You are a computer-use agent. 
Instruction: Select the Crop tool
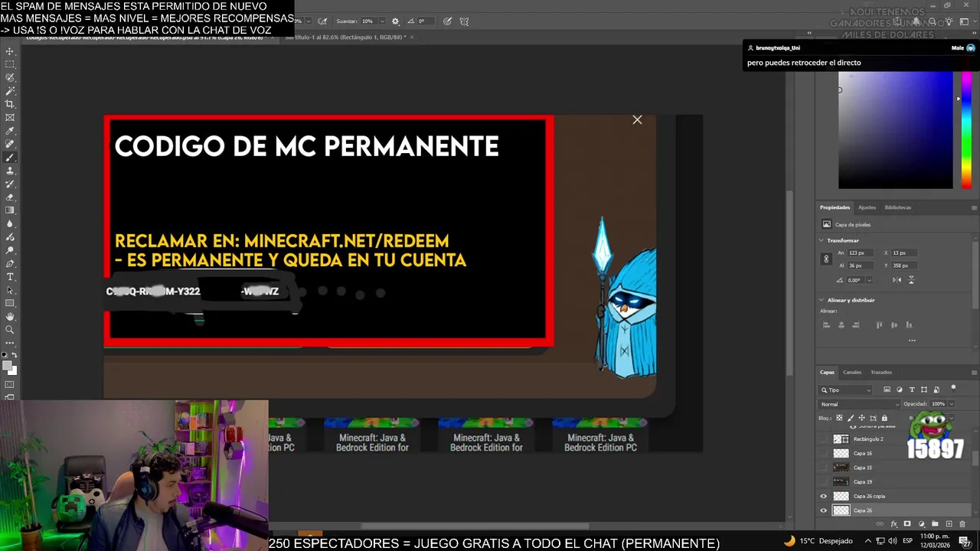click(9, 104)
